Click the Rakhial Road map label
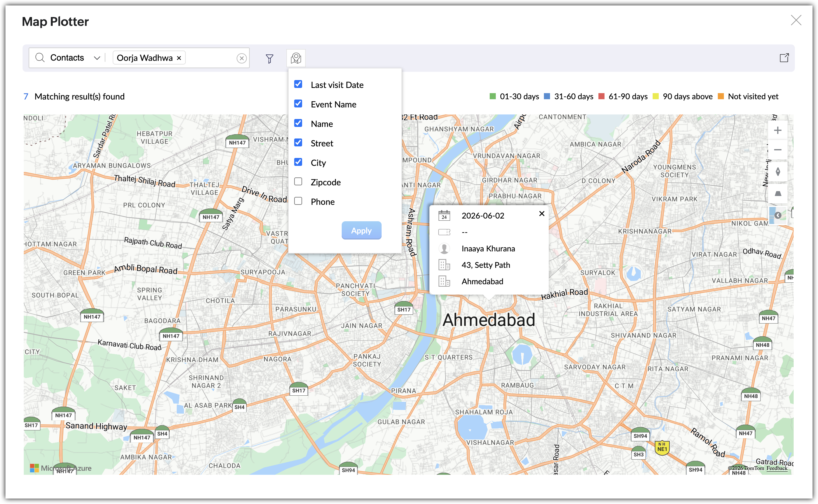818x504 pixels. tap(564, 294)
